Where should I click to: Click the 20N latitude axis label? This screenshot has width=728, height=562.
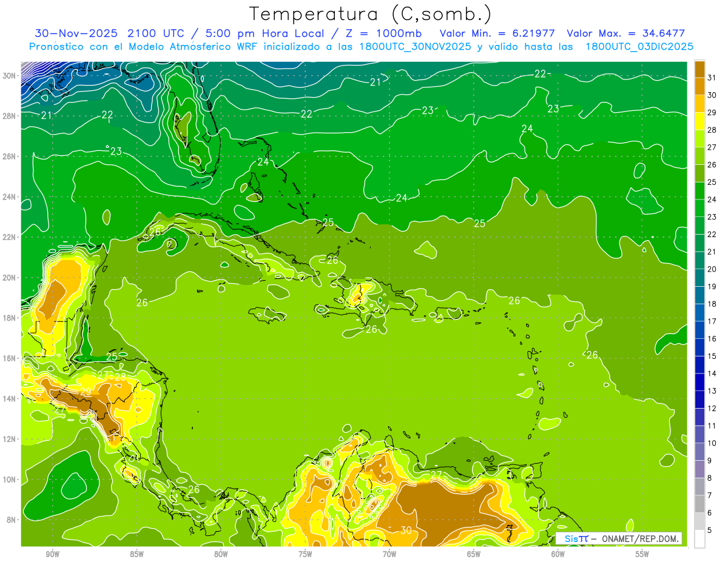click(x=10, y=278)
